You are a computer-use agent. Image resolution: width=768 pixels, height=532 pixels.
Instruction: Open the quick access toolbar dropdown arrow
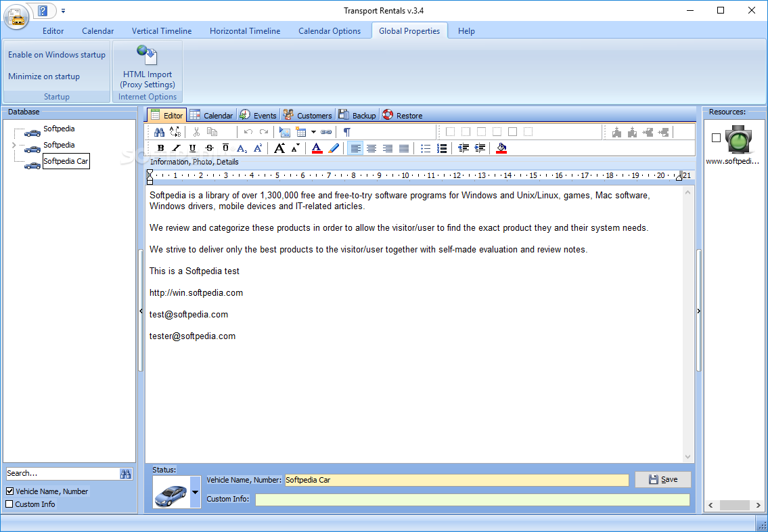63,11
